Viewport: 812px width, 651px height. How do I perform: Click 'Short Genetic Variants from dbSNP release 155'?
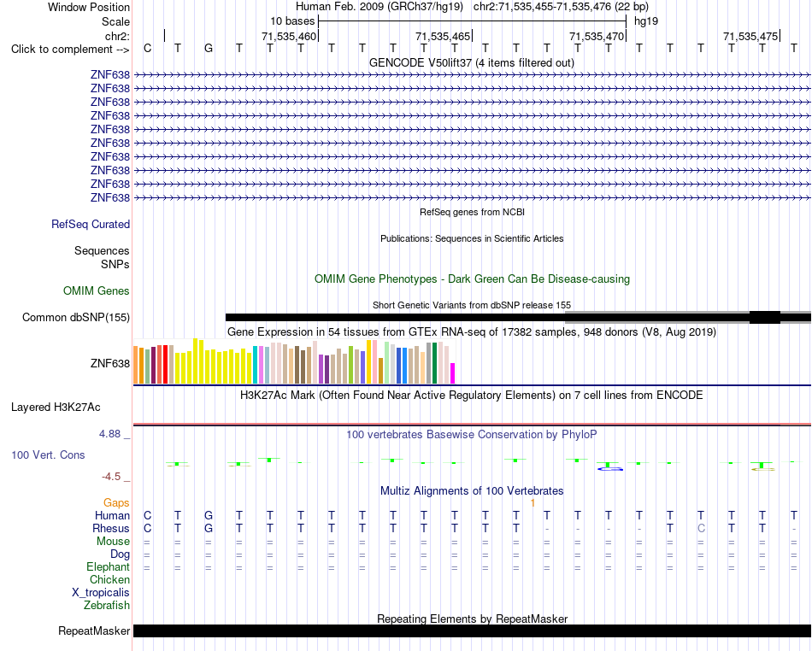coord(472,305)
